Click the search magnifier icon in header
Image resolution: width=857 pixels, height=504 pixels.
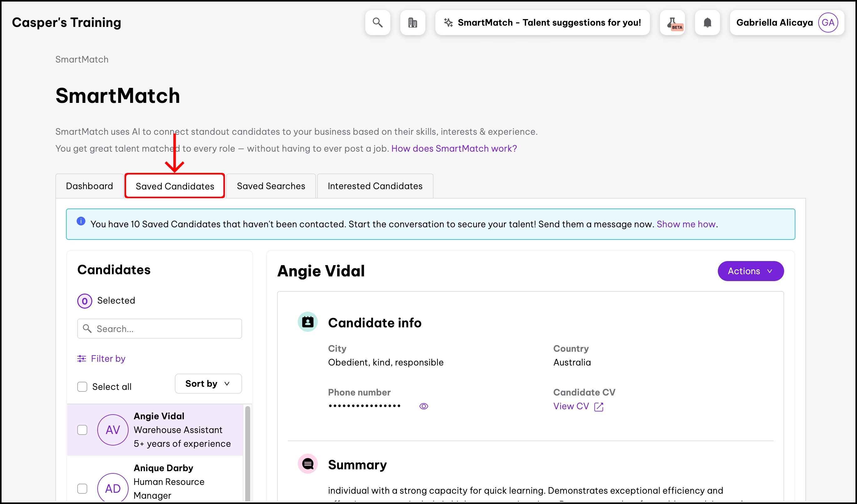pyautogui.click(x=378, y=23)
